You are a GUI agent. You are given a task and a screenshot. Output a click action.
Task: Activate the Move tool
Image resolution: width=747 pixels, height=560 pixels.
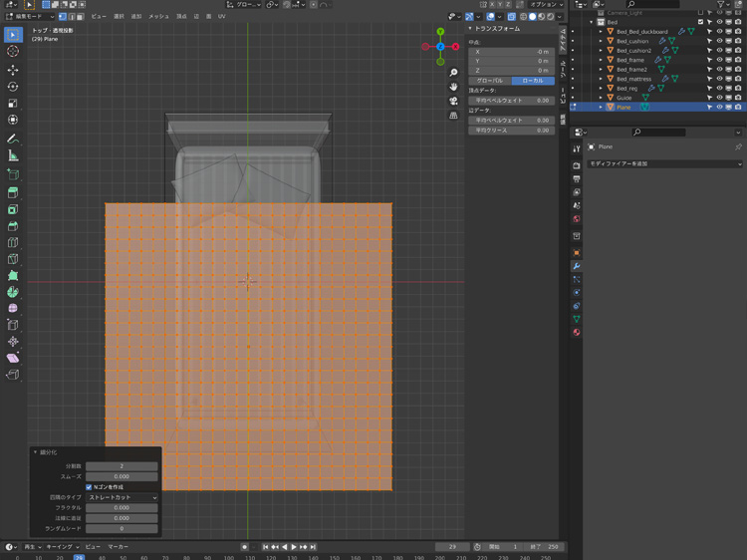(13, 71)
